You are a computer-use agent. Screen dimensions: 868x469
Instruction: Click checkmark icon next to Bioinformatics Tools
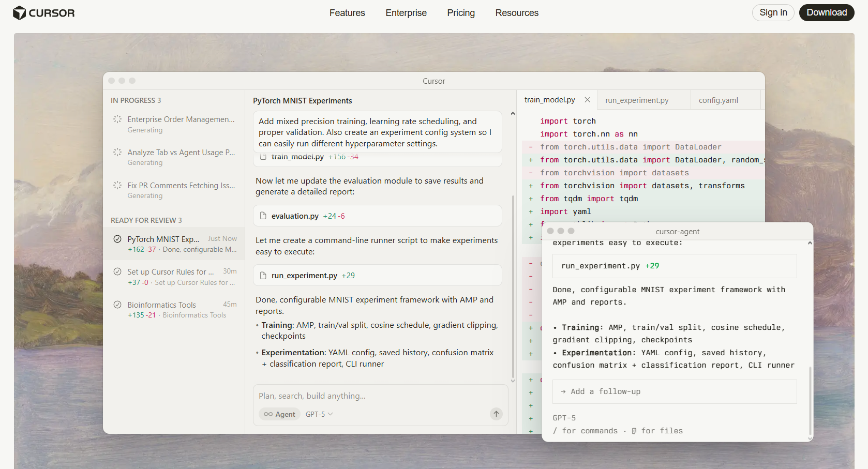(x=117, y=305)
